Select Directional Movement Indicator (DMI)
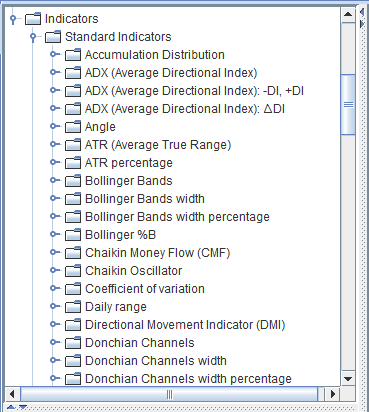369x412 pixels. coord(185,325)
